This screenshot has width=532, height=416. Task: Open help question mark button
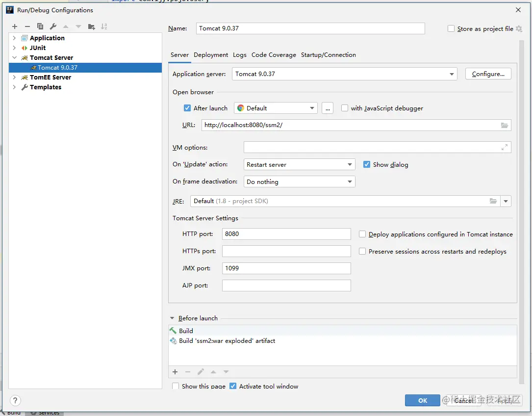pyautogui.click(x=15, y=400)
